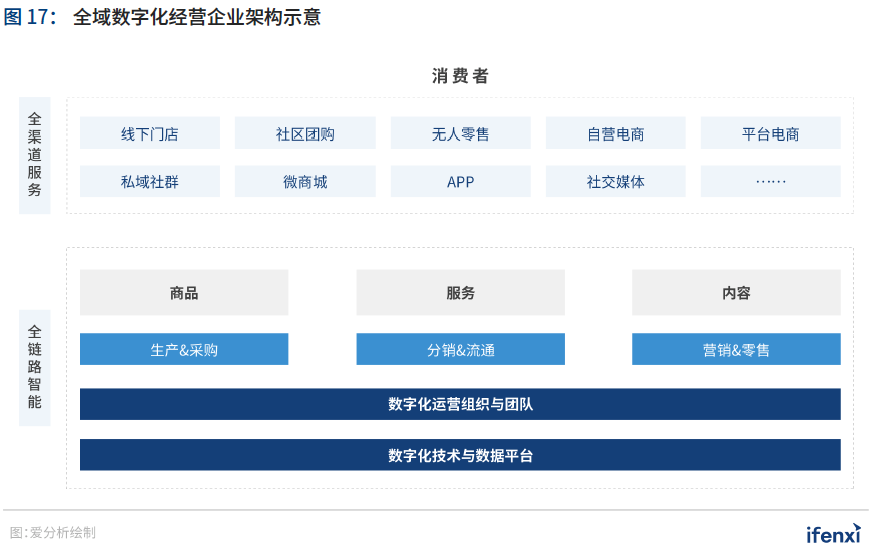871x557 pixels.
Task: Click the 数字化技术与数据平台 dark bar
Action: (x=460, y=455)
